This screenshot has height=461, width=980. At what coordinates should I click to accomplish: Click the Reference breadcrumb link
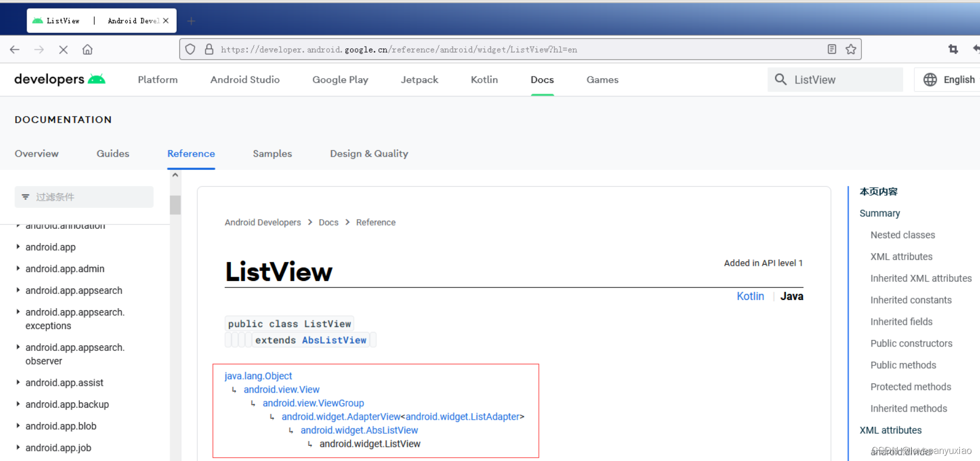point(376,222)
